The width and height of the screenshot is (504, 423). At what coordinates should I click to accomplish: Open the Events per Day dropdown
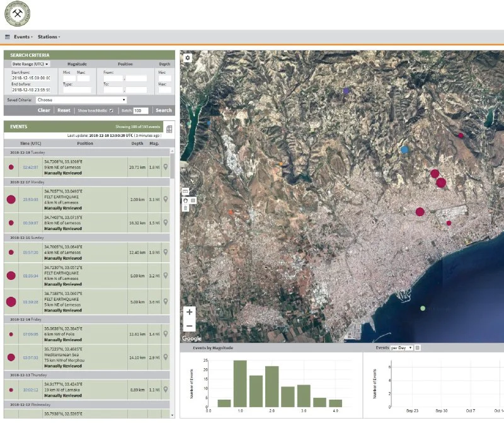coord(401,348)
